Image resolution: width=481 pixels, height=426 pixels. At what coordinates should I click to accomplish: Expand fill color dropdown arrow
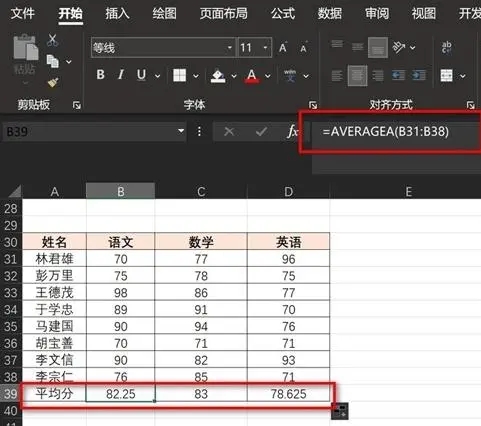click(x=234, y=76)
